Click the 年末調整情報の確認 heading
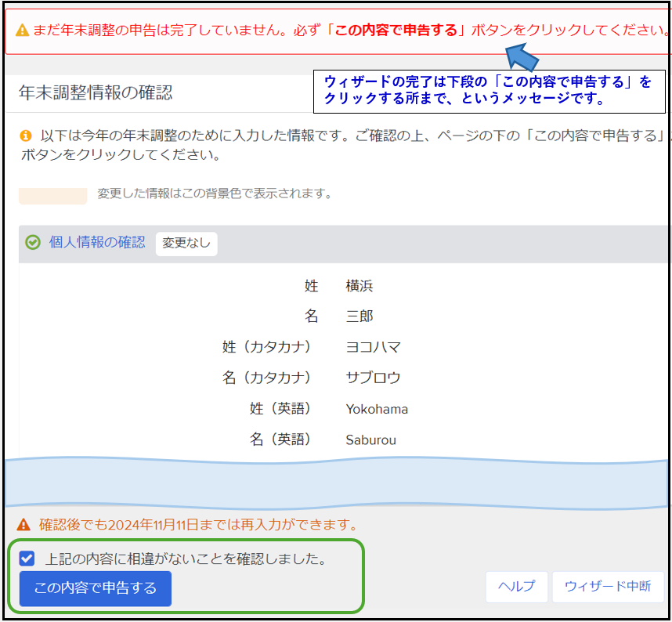The height and width of the screenshot is (622, 672). tap(96, 92)
